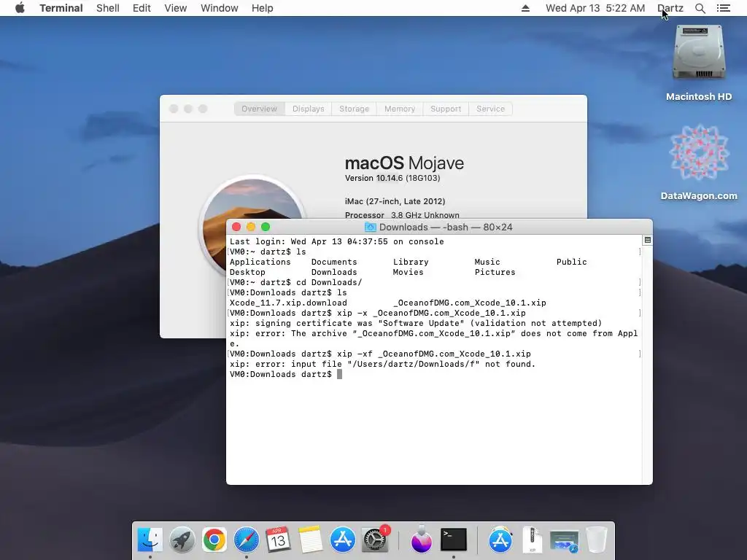Click 'signing certificate' message line in Terminal
The image size is (747, 560).
click(x=415, y=323)
